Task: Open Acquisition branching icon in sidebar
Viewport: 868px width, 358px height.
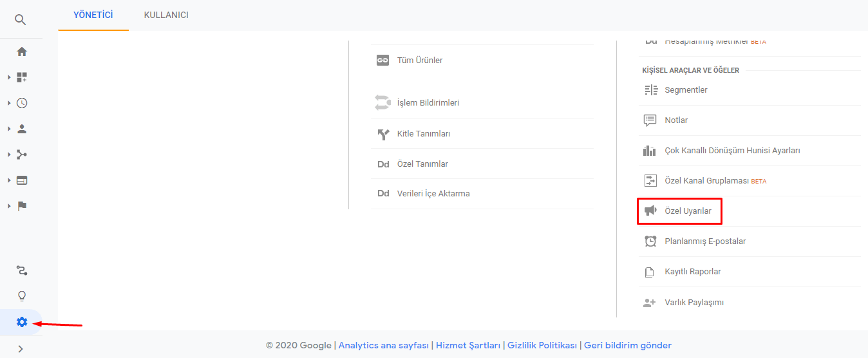Action: (22, 155)
